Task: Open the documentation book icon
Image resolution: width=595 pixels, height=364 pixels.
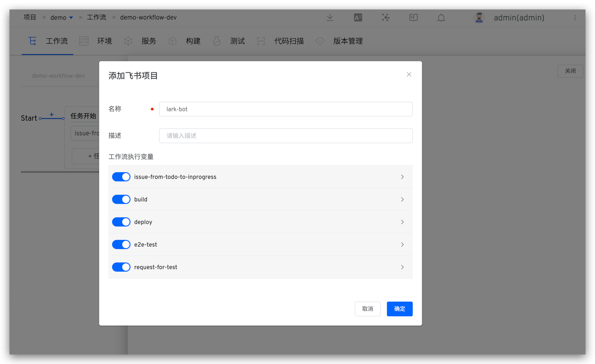Action: click(414, 17)
